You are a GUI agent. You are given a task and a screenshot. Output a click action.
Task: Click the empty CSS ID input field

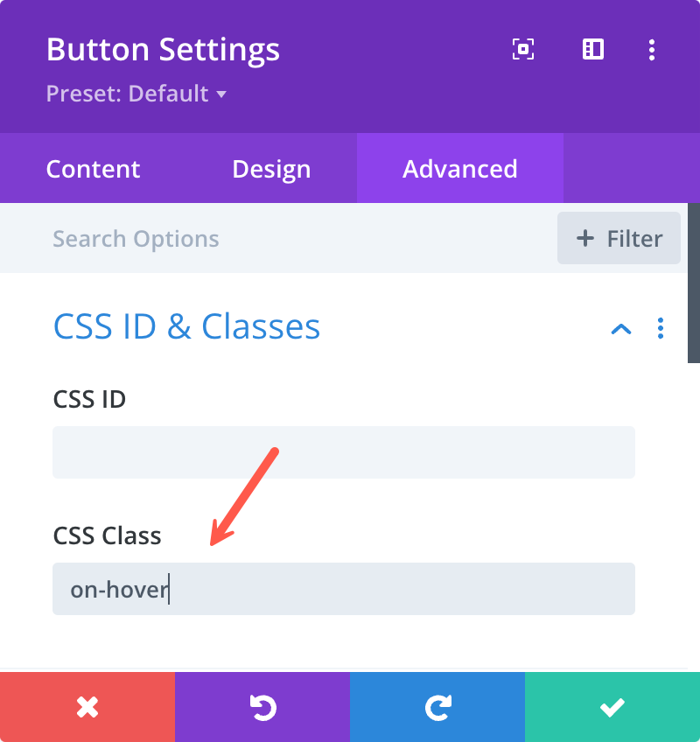344,451
